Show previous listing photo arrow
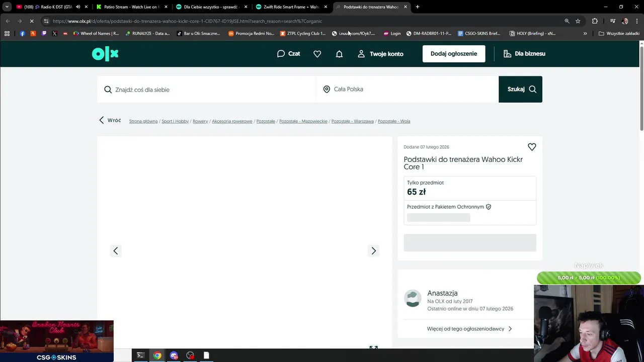The width and height of the screenshot is (644, 362). point(116,251)
